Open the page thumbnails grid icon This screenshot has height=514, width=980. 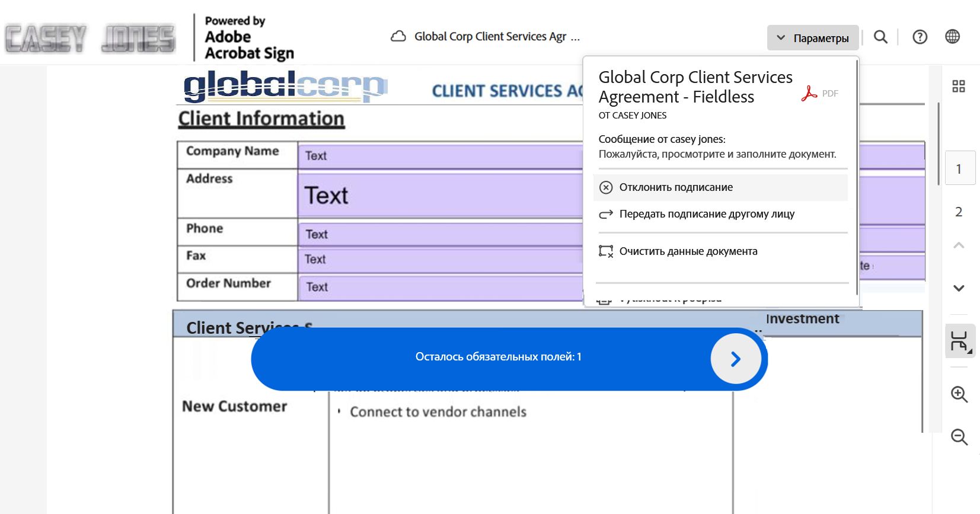pyautogui.click(x=959, y=86)
